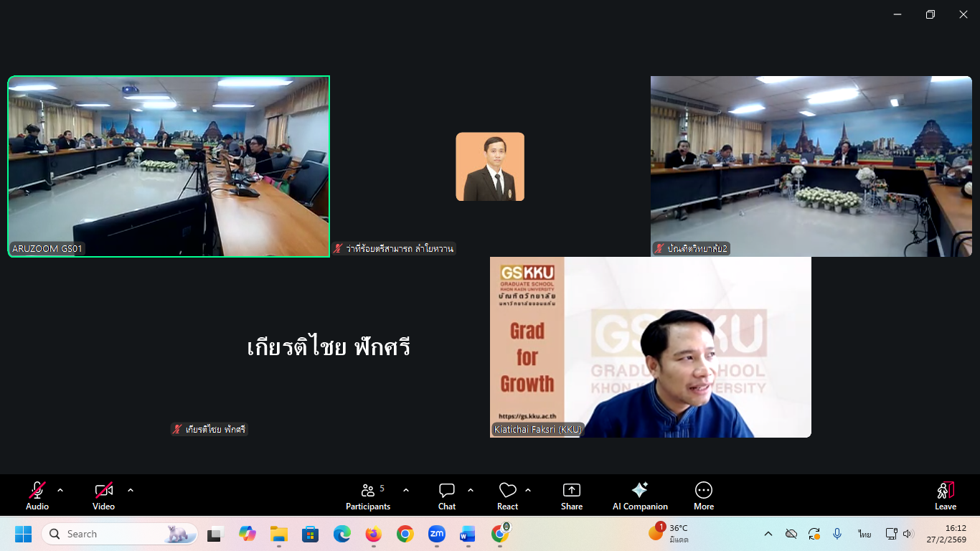The height and width of the screenshot is (551, 980).
Task: Select the Kiatichai Faksri (KKU) video
Action: pyautogui.click(x=650, y=347)
